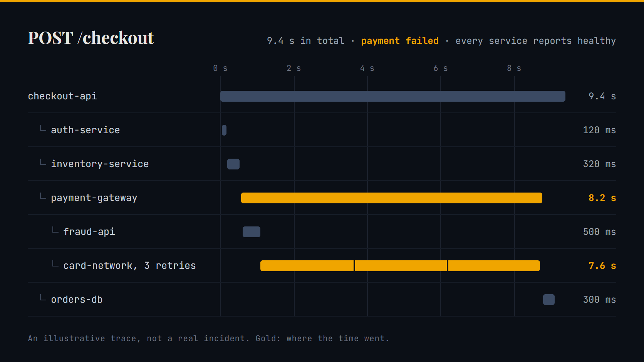Click the "320 ms" duration value
This screenshot has width=644, height=362.
point(600,164)
